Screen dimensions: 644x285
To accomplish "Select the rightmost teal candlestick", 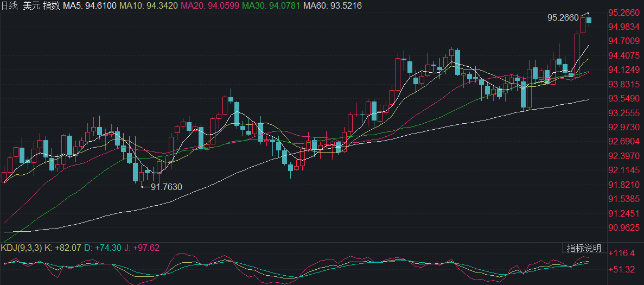I will tap(589, 20).
